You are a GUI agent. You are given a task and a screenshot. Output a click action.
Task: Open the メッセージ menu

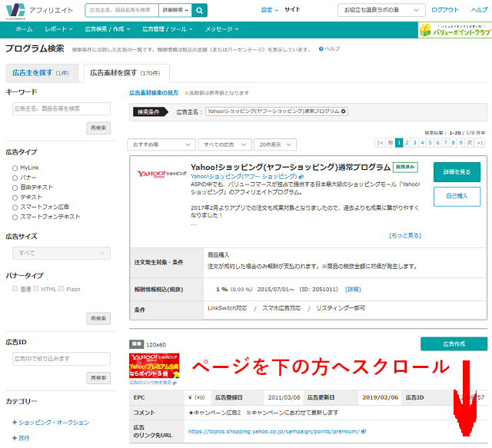[x=221, y=29]
